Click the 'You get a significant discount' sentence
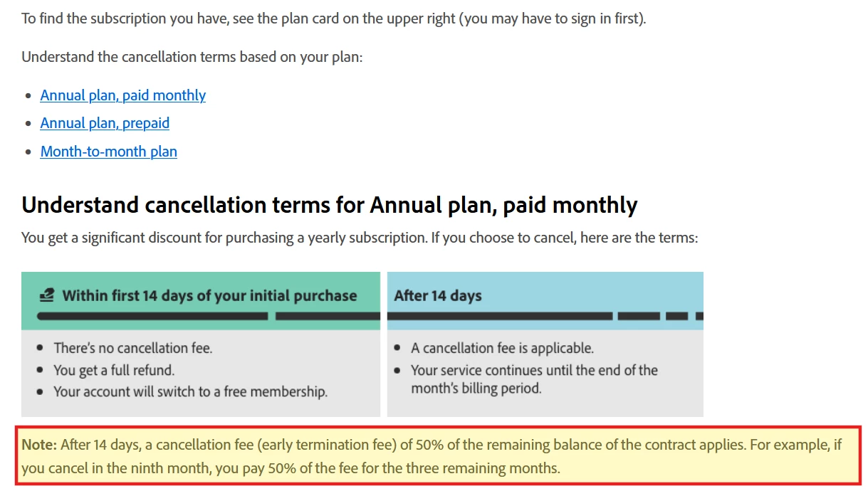Screen dimensions: 868x496 tap(359, 238)
